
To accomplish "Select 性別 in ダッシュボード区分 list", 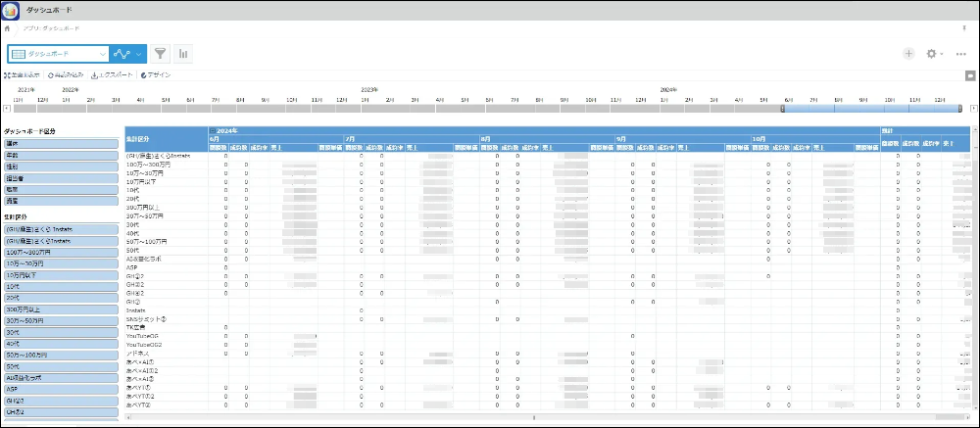I will 61,166.
